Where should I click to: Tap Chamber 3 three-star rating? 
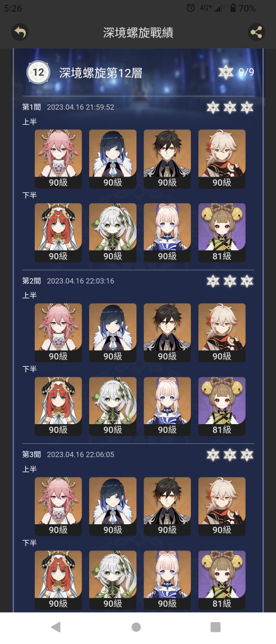point(230,454)
